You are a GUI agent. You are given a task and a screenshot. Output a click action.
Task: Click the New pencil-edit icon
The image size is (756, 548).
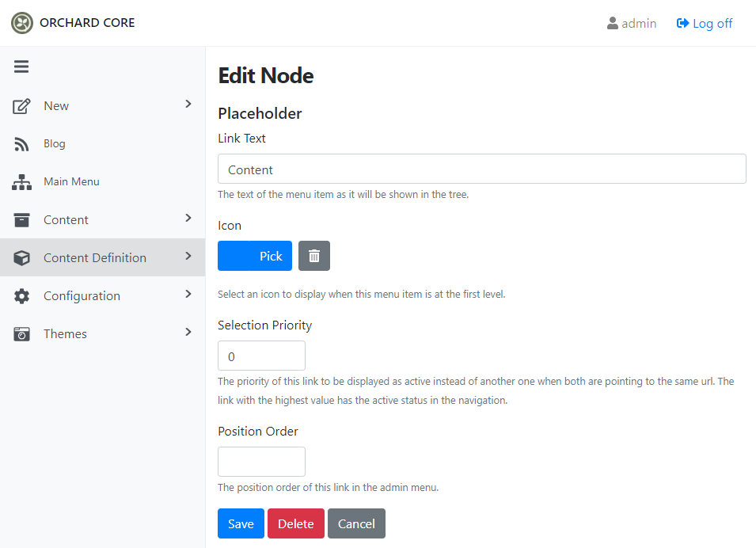pos(21,106)
